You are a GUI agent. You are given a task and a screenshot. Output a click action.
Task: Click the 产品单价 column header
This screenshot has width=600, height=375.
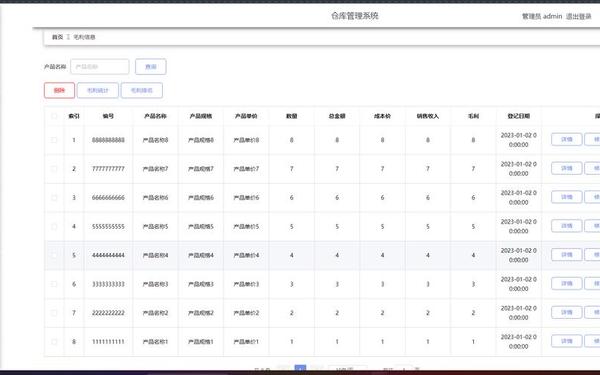[246, 116]
